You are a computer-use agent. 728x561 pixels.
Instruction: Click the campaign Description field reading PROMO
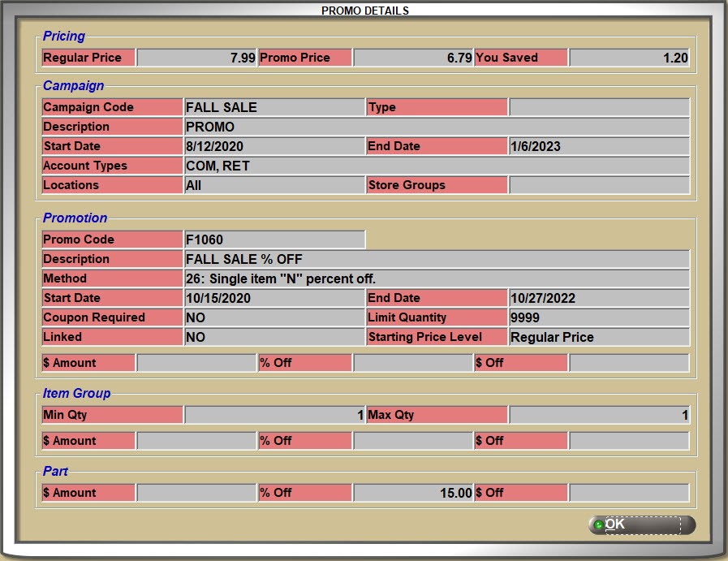(437, 127)
